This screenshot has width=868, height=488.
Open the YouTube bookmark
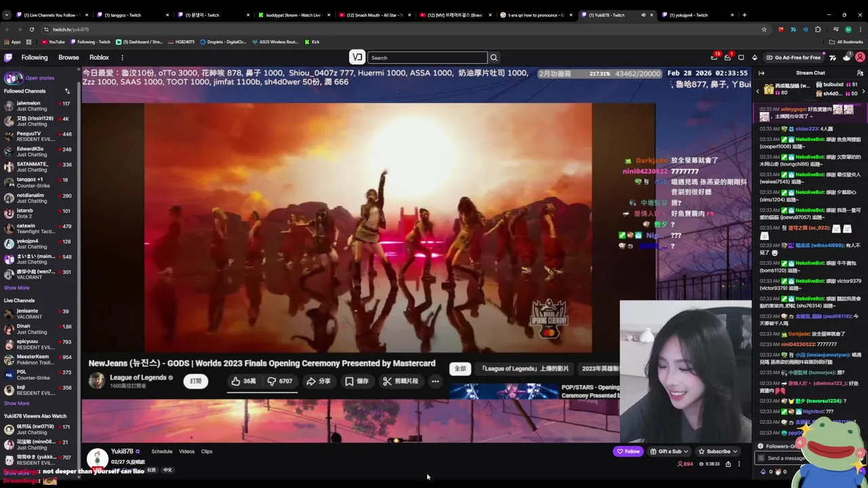53,42
